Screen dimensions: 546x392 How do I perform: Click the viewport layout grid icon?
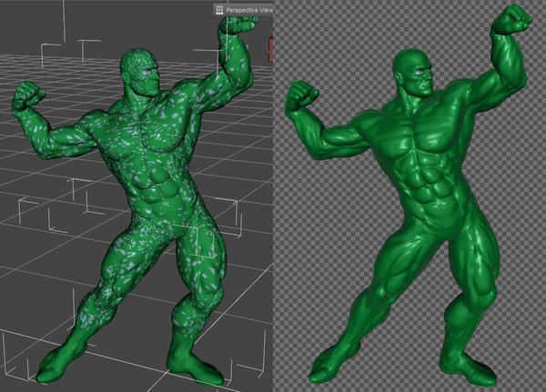(x=219, y=10)
